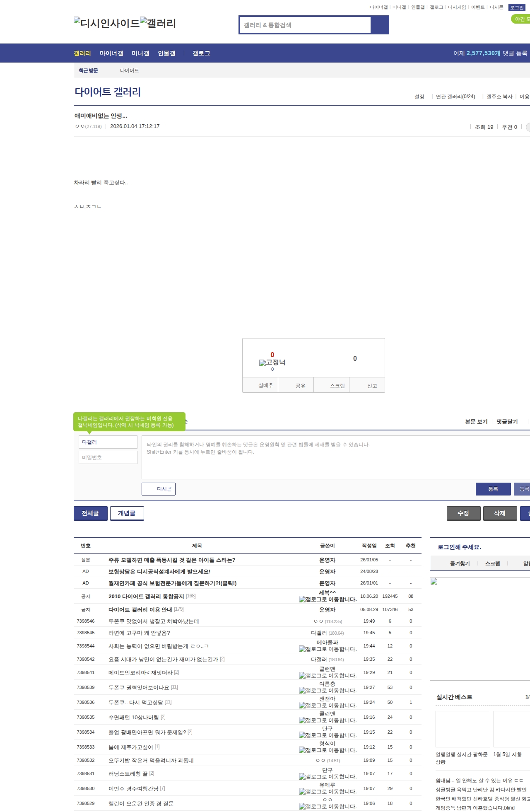Click 갤주소 복사 to copy the gallery address
530x812 pixels.
coord(499,97)
